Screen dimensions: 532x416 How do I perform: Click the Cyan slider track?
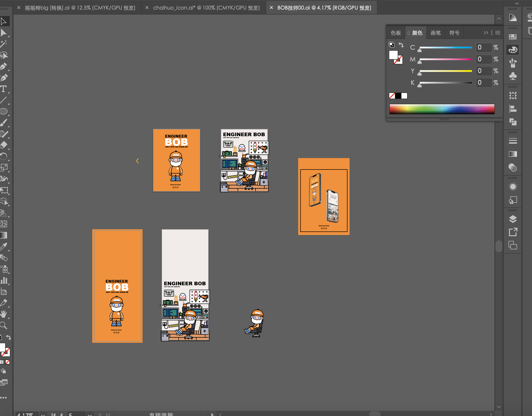tap(446, 47)
